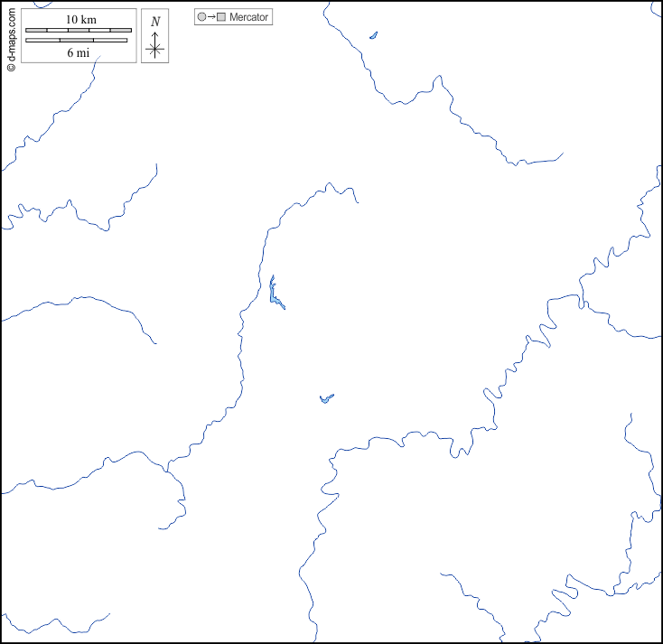Click the circle icon beside Mercator
The height and width of the screenshot is (644, 663).
tap(201, 17)
